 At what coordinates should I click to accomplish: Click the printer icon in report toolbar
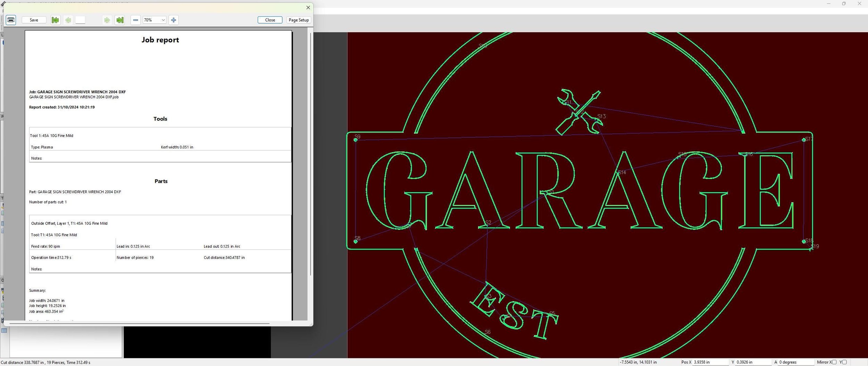click(x=11, y=20)
